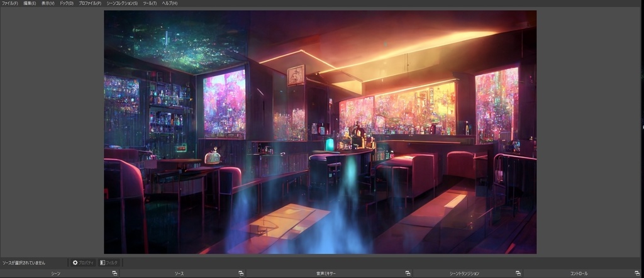This screenshot has height=278, width=644.
Task: Pop out the コントロール dock with its float icon
Action: coord(637,274)
